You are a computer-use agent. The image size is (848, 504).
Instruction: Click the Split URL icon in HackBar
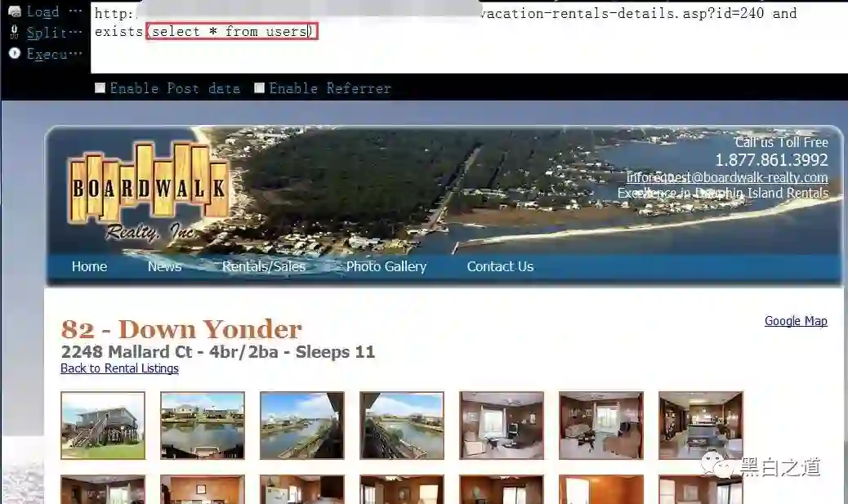click(x=15, y=33)
